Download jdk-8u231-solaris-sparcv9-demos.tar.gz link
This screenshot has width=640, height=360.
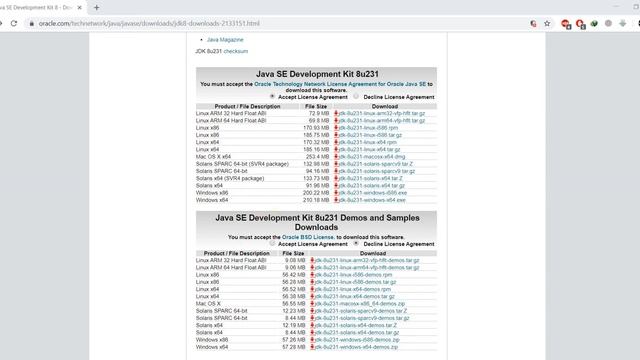click(x=362, y=318)
